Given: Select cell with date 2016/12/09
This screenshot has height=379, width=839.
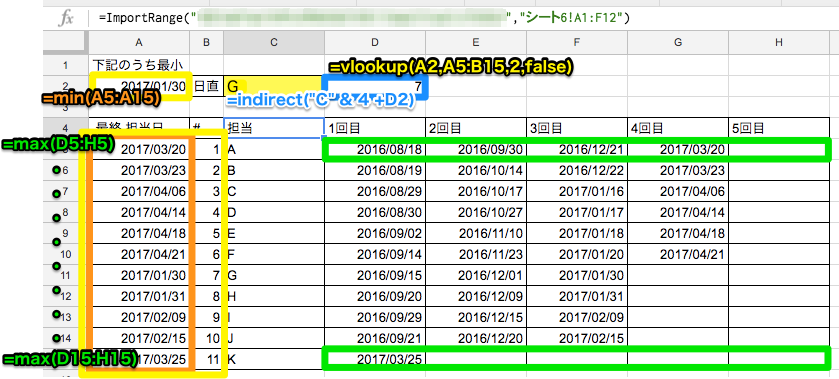Looking at the screenshot, I should (476, 296).
